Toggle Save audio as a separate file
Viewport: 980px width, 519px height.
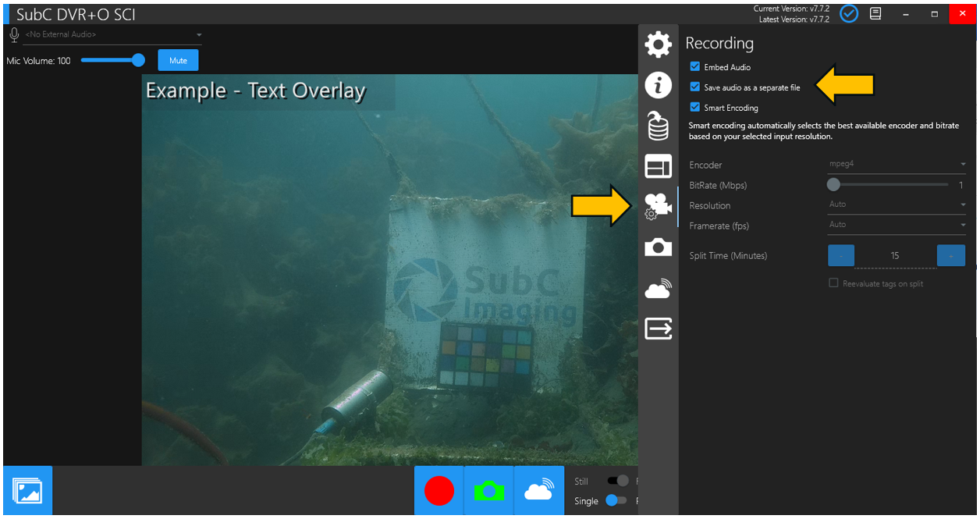tap(695, 87)
